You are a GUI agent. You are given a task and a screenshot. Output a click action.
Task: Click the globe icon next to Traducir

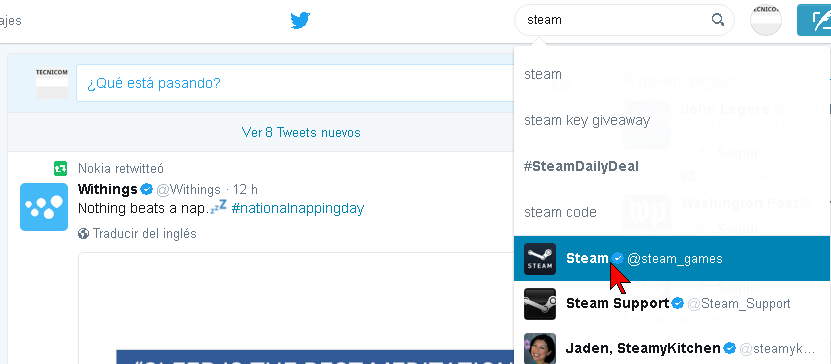[x=83, y=233]
